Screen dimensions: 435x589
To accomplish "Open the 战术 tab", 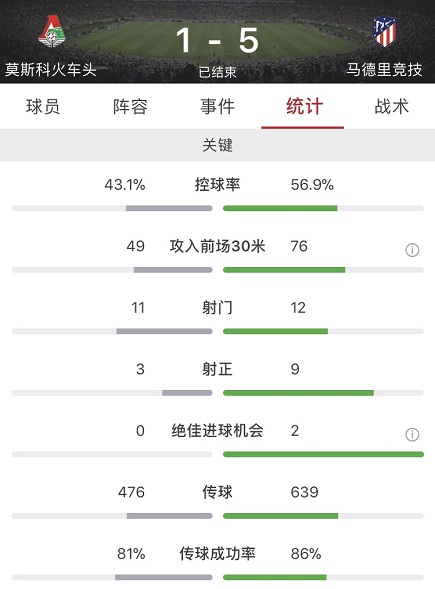I will pyautogui.click(x=391, y=106).
